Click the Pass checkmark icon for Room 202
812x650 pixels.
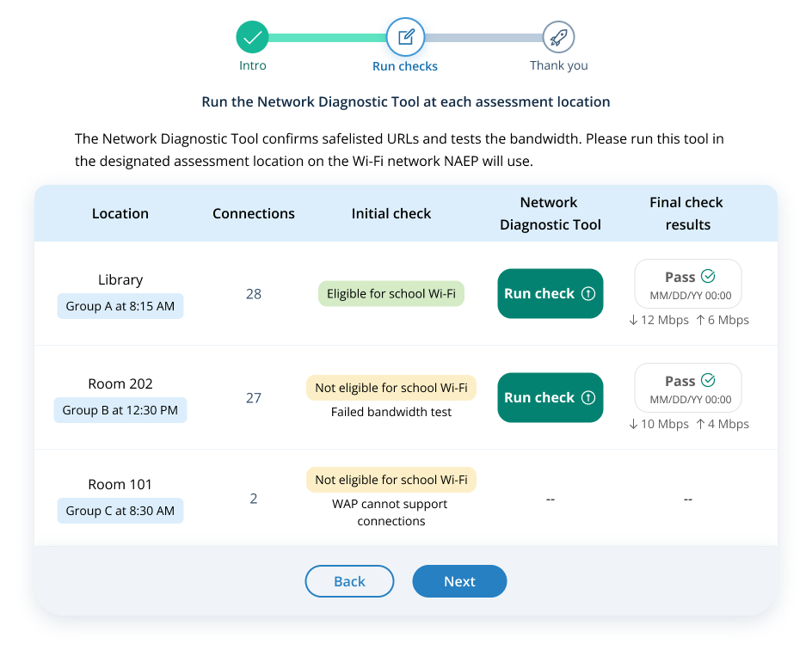click(709, 380)
